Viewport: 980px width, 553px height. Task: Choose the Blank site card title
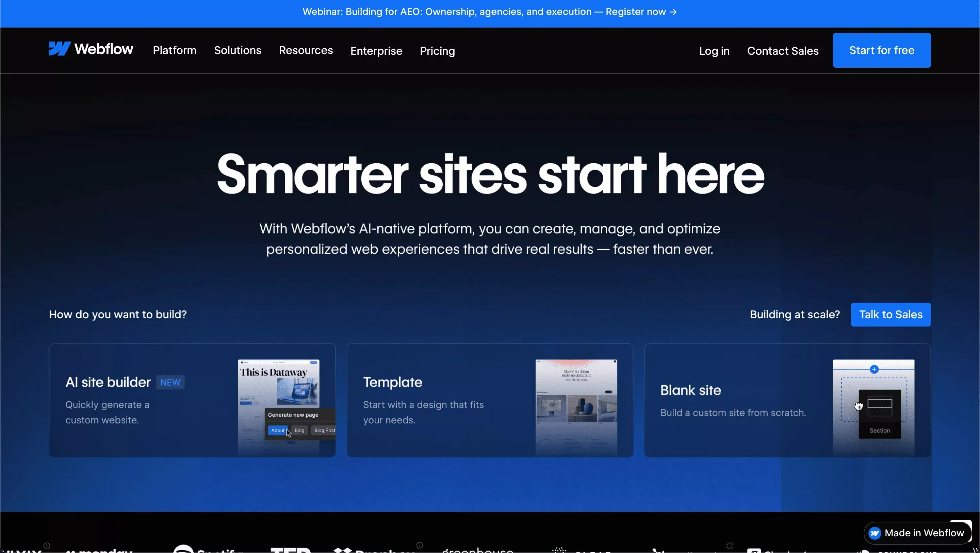pos(690,390)
